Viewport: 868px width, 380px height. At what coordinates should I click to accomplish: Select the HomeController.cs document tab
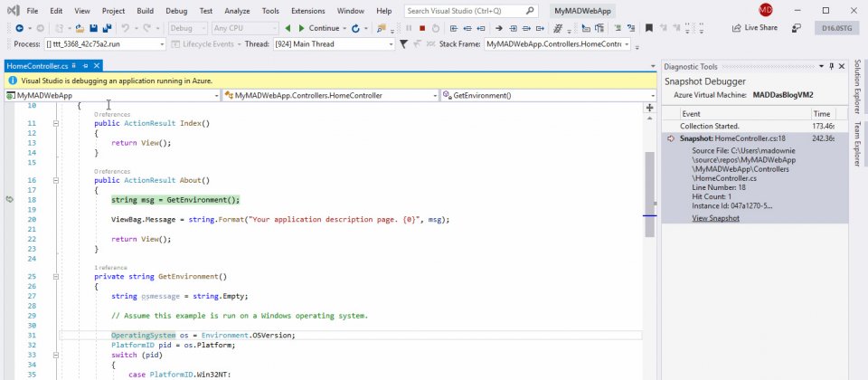38,66
